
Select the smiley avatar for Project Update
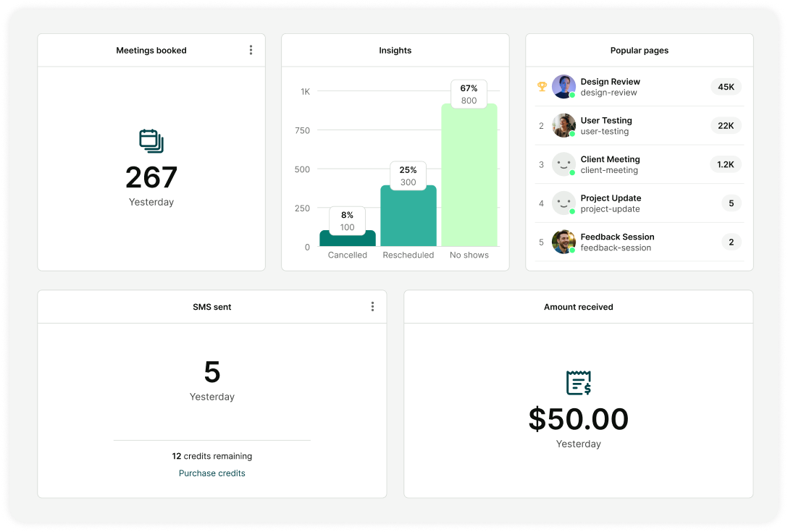[563, 203]
